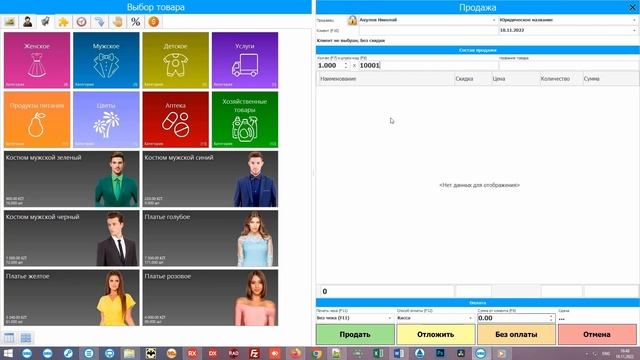Screen dimensions: 640x360
Task: Open the Детское category tile
Action: coord(176,60)
